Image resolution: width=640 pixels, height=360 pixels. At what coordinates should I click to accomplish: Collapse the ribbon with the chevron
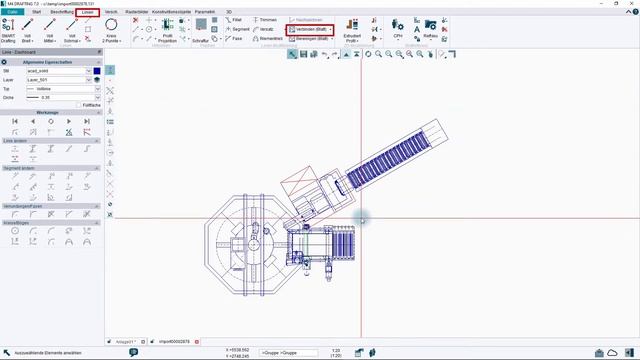[629, 12]
